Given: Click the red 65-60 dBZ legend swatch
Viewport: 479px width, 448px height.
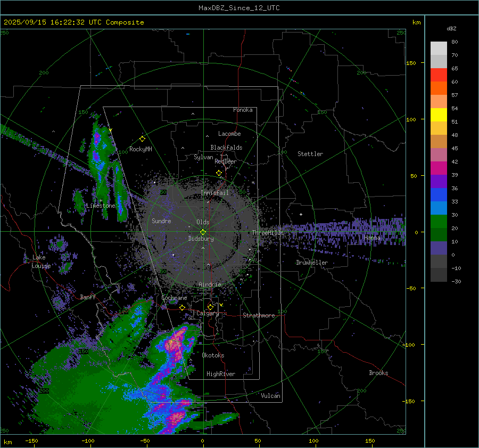Looking at the screenshot, I should (439, 75).
